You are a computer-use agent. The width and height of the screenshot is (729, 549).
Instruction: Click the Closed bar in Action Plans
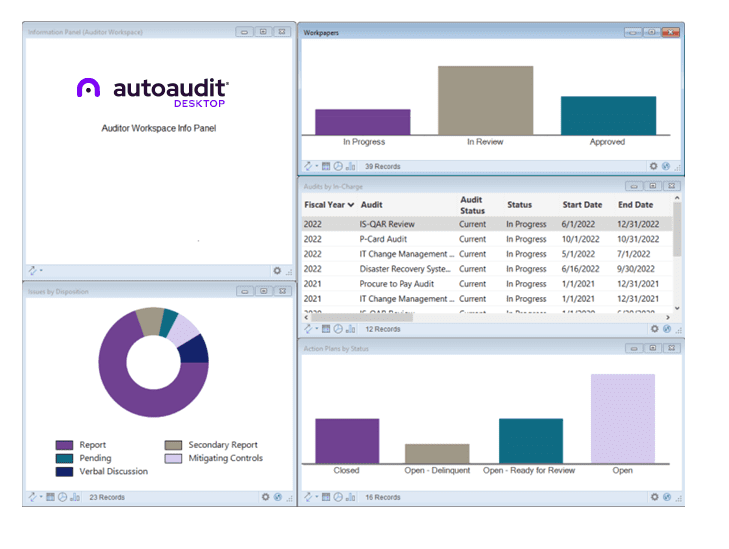(347, 441)
